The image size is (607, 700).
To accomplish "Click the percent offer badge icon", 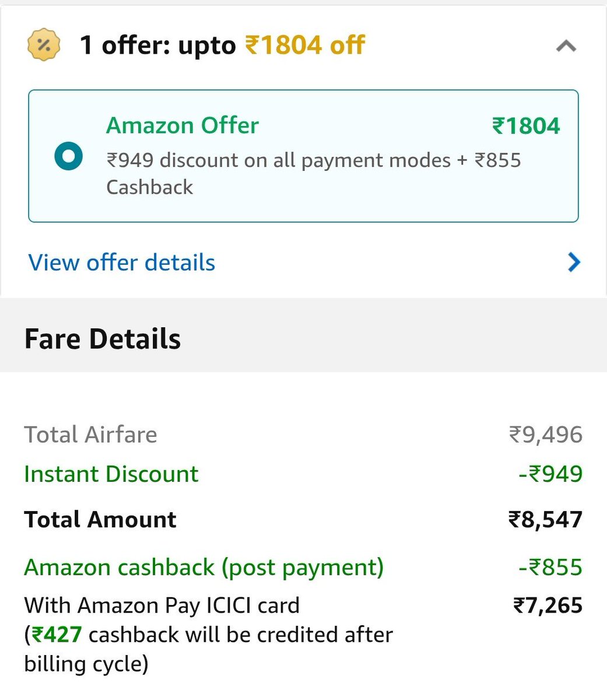I will tap(44, 45).
